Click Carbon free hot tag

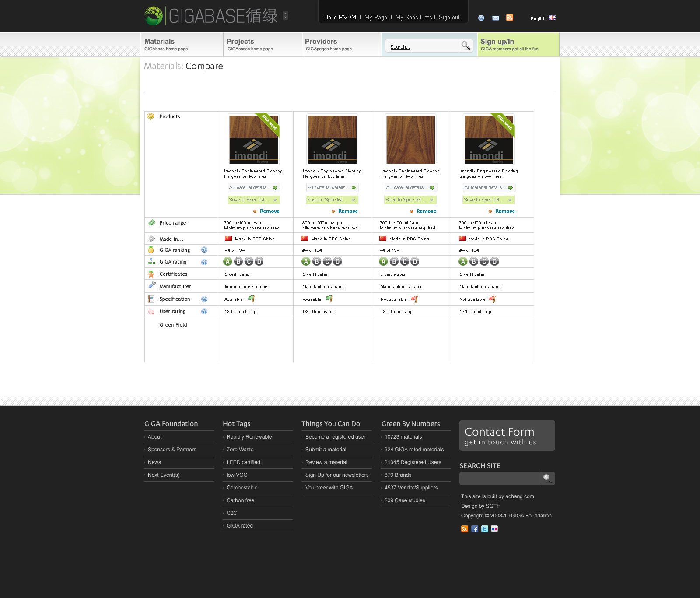coord(240,500)
